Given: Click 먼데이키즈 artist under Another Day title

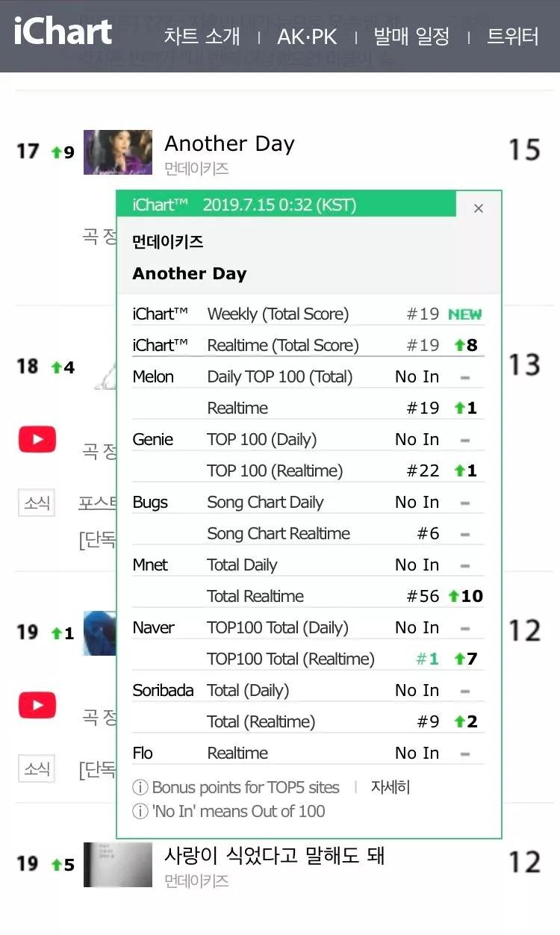Looking at the screenshot, I should [x=196, y=169].
